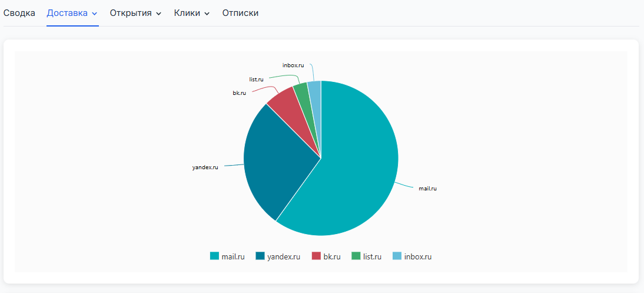644x293 pixels.
Task: Toggle list.ru green legend square
Action: pyautogui.click(x=356, y=256)
